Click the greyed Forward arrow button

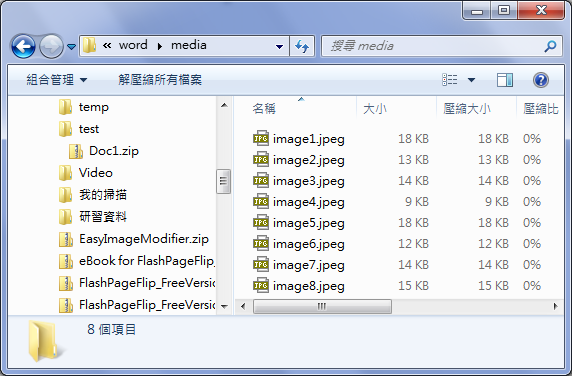[51, 46]
